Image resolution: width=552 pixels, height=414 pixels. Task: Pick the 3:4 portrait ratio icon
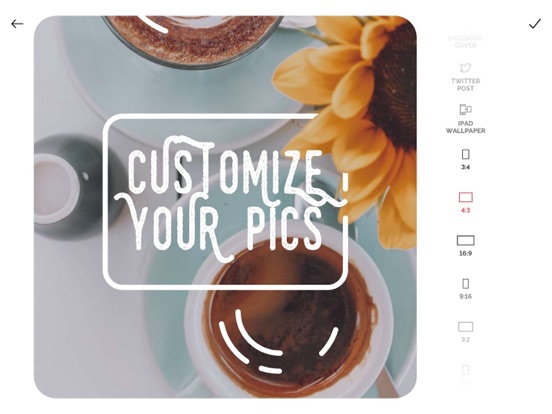pyautogui.click(x=465, y=154)
